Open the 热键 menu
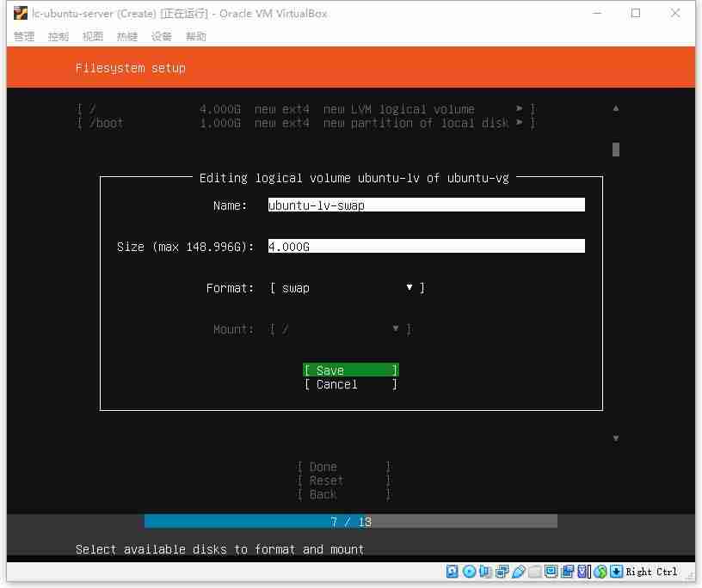The width and height of the screenshot is (702, 588). pyautogui.click(x=127, y=36)
